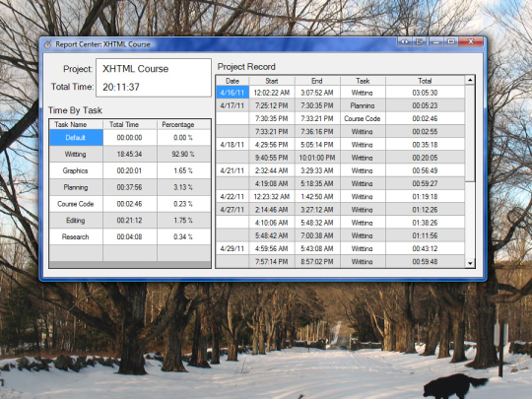Click the Project Record scroll down arrow
Screen dimensions: 532x399
click(x=470, y=263)
